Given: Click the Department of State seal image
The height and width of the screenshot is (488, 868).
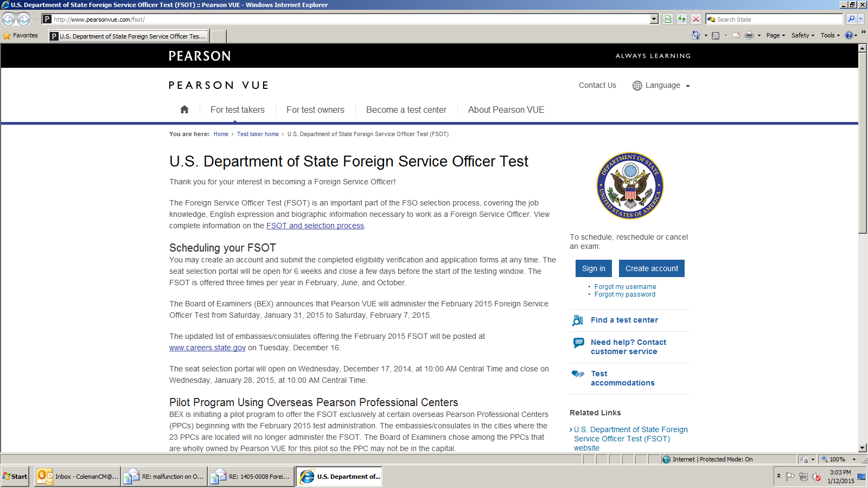Looking at the screenshot, I should pos(630,185).
